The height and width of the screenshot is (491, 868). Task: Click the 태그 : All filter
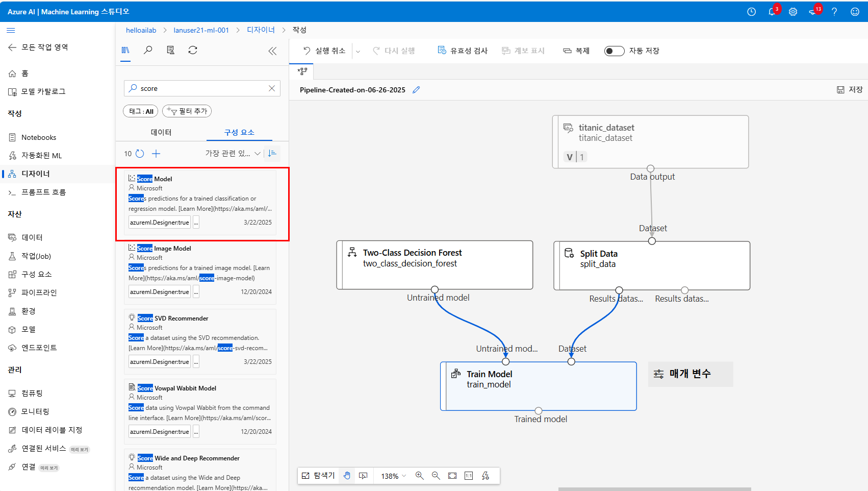tap(141, 111)
